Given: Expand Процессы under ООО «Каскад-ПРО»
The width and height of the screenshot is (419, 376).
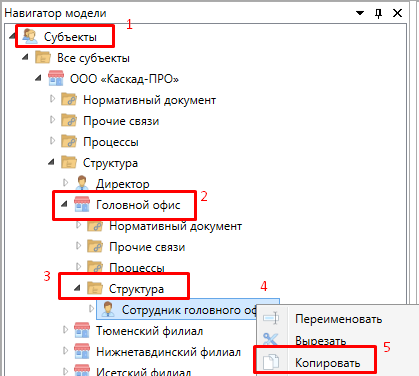Looking at the screenshot, I should 52,141.
